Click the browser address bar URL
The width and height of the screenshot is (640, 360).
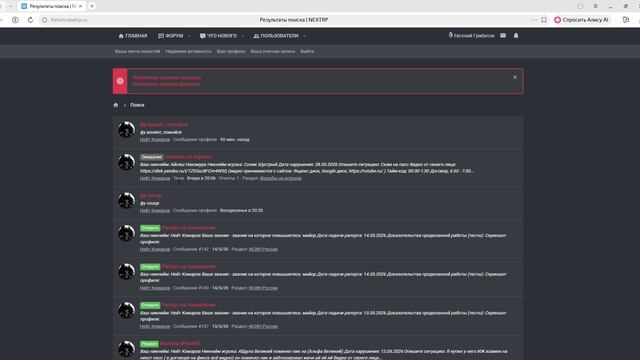69,20
